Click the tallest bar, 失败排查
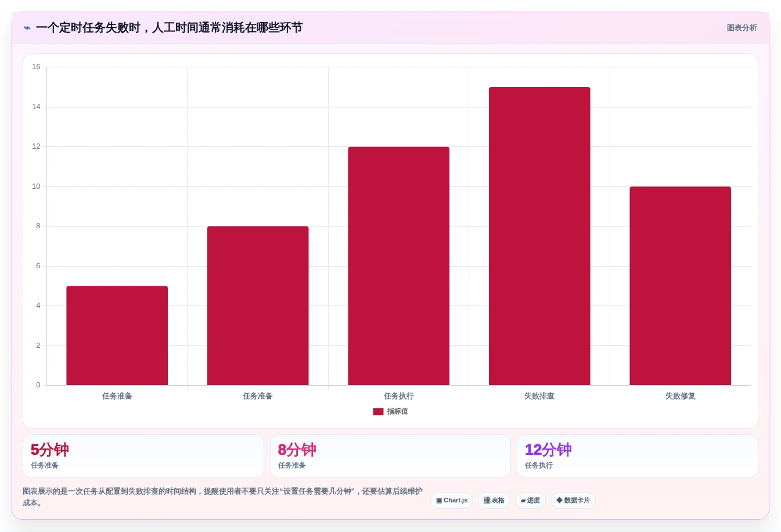 (x=539, y=236)
